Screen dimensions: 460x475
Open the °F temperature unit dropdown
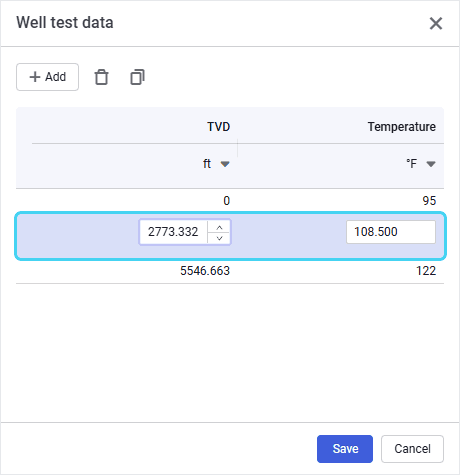[431, 164]
